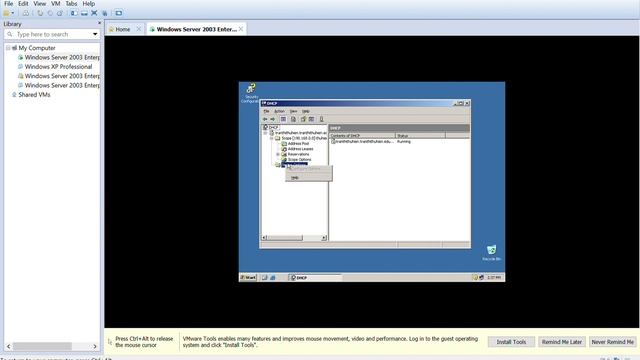The image size is (640, 360).
Task: Close the Library panel
Action: [x=99, y=23]
